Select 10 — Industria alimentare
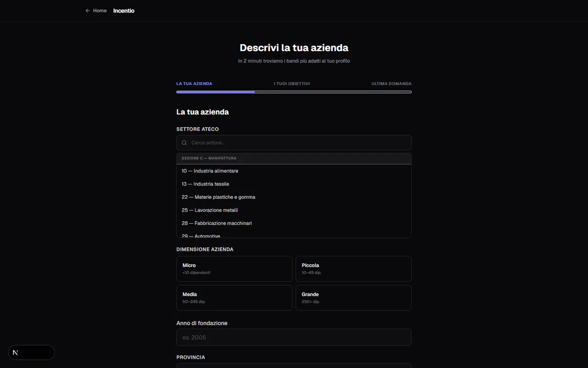 pyautogui.click(x=294, y=171)
